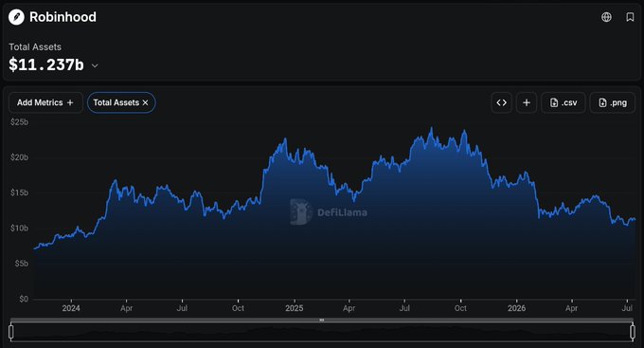Click the $5b y-axis label
This screenshot has width=644, height=348.
pos(22,264)
